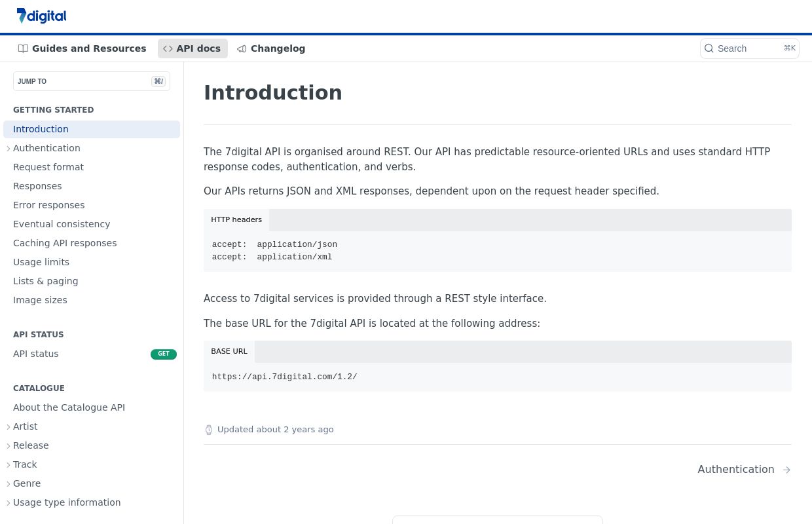Open the Introduction sidebar page
812x524 pixels.
[92, 129]
